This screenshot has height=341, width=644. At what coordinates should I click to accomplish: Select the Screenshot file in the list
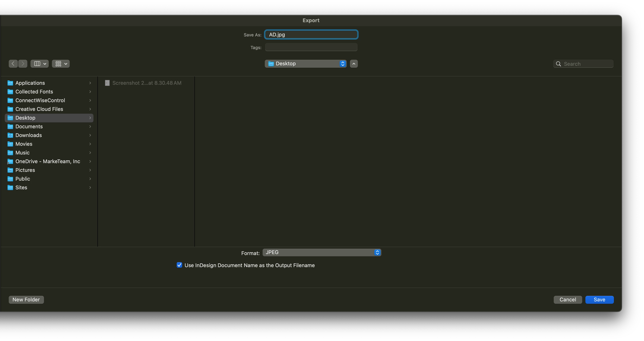tap(147, 83)
